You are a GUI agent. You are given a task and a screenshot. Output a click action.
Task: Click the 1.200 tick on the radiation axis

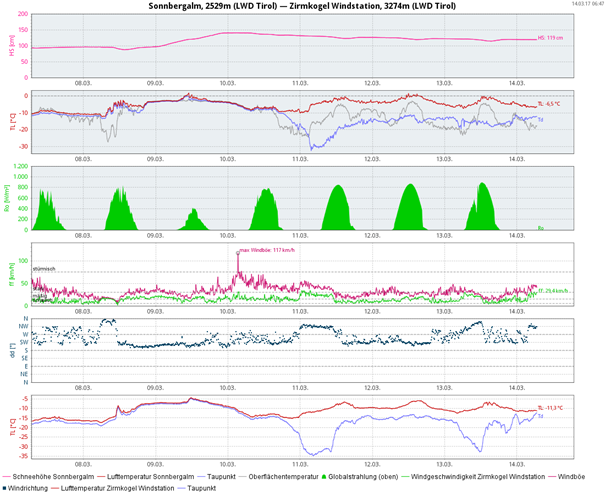[x=21, y=166]
